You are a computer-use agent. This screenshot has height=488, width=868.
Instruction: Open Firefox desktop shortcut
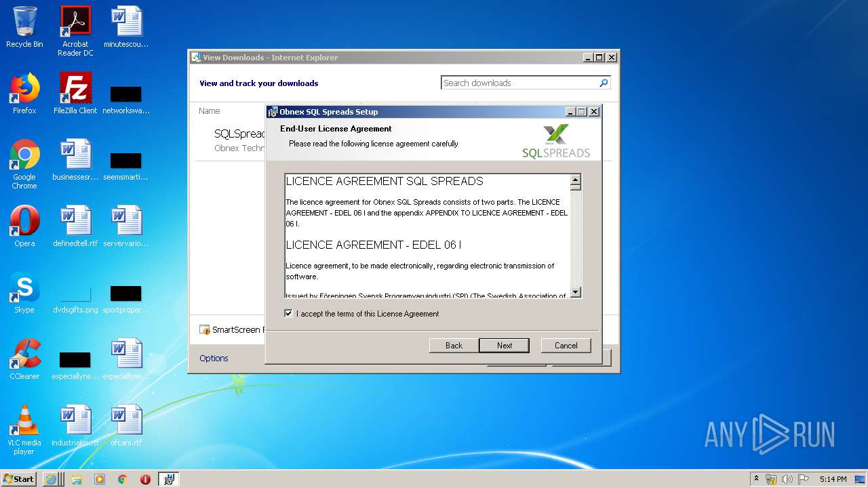coord(24,94)
